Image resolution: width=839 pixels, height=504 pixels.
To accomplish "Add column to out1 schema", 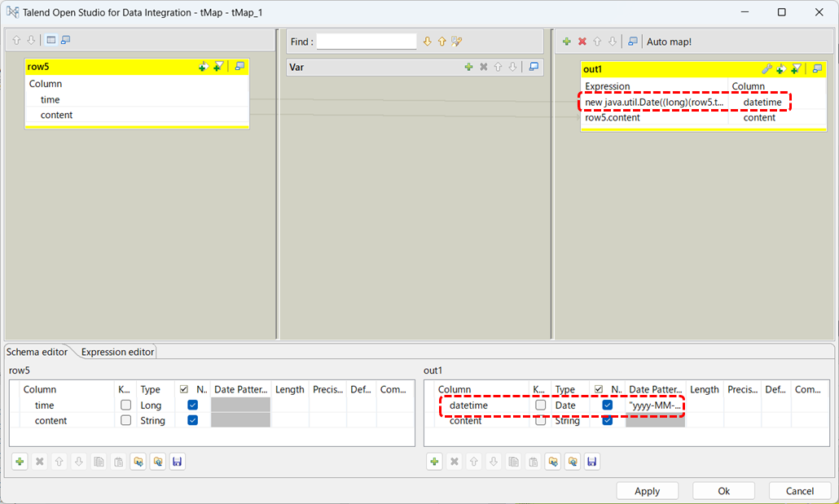I will coord(434,461).
